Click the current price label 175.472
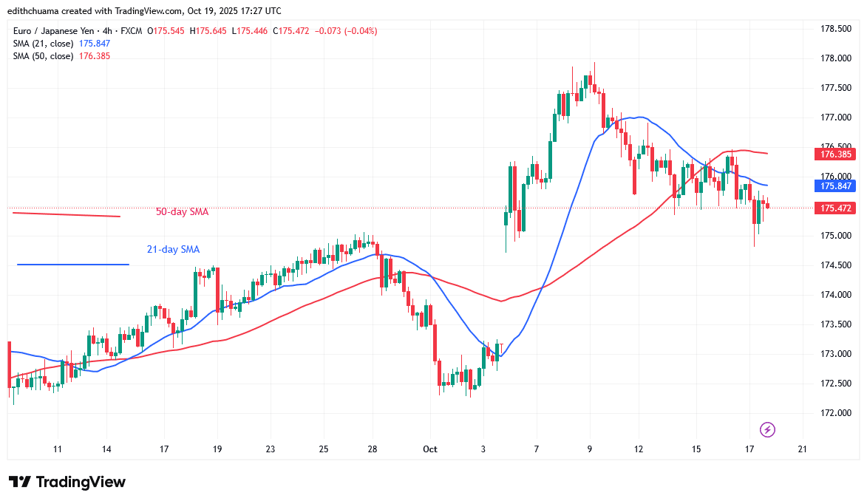Image resolution: width=867 pixels, height=504 pixels. (x=837, y=209)
